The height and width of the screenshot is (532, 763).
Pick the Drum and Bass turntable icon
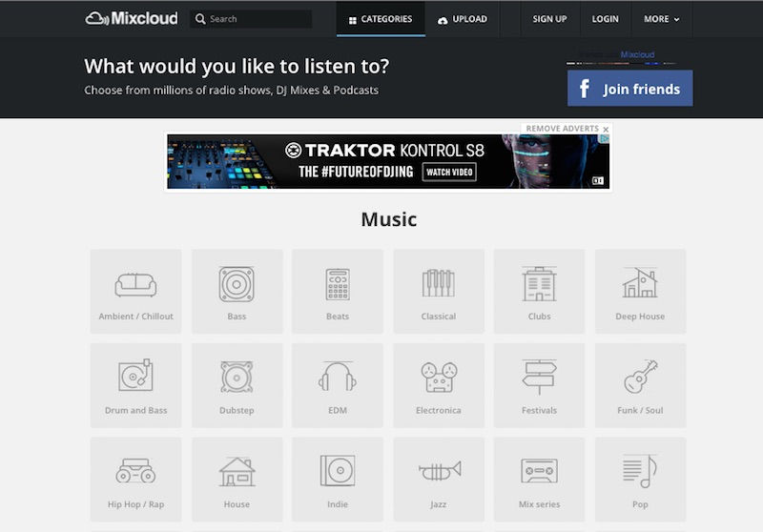pos(135,375)
